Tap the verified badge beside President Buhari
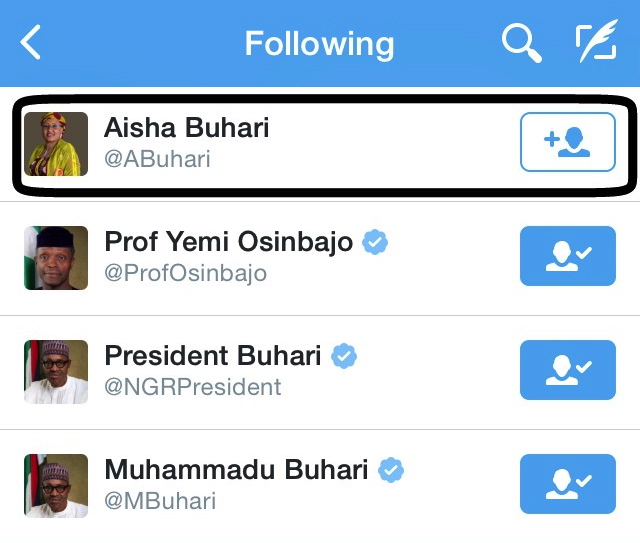The height and width of the screenshot is (543, 640). tap(344, 356)
